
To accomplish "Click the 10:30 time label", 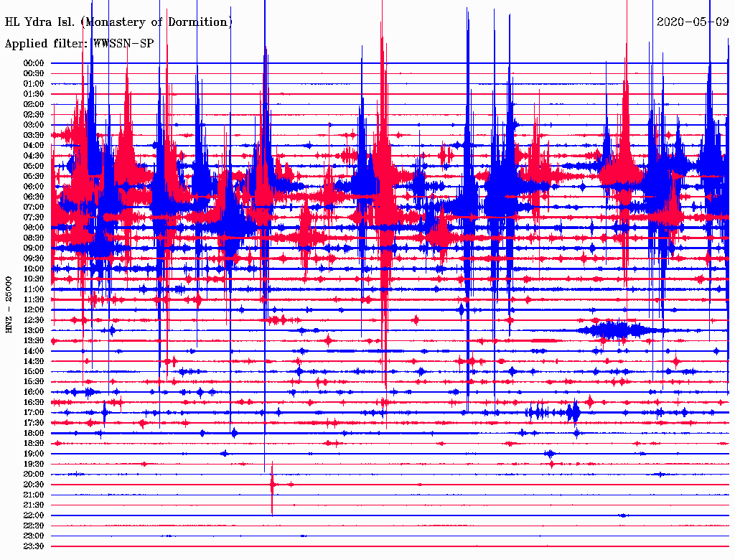I will pos(34,279).
